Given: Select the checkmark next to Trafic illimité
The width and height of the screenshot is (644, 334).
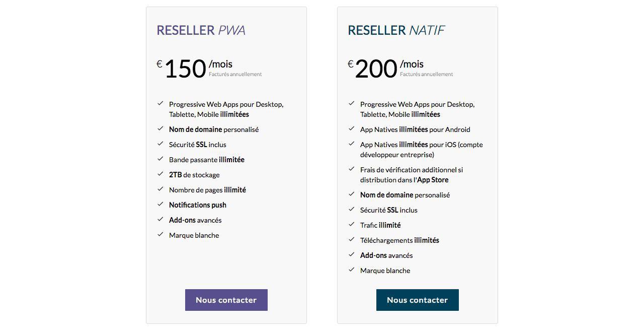Looking at the screenshot, I should (x=352, y=224).
